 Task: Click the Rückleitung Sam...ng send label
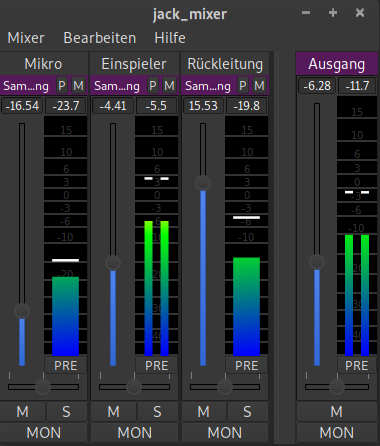[x=208, y=86]
